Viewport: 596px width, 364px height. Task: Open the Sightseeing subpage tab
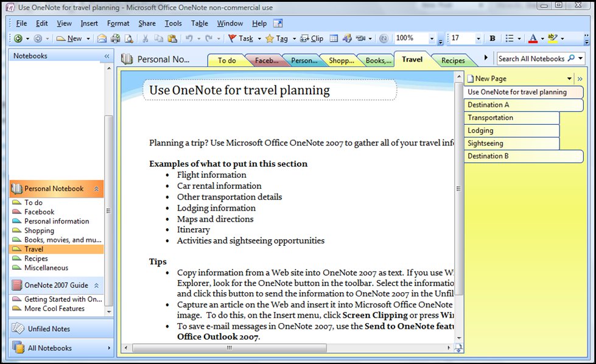point(511,143)
